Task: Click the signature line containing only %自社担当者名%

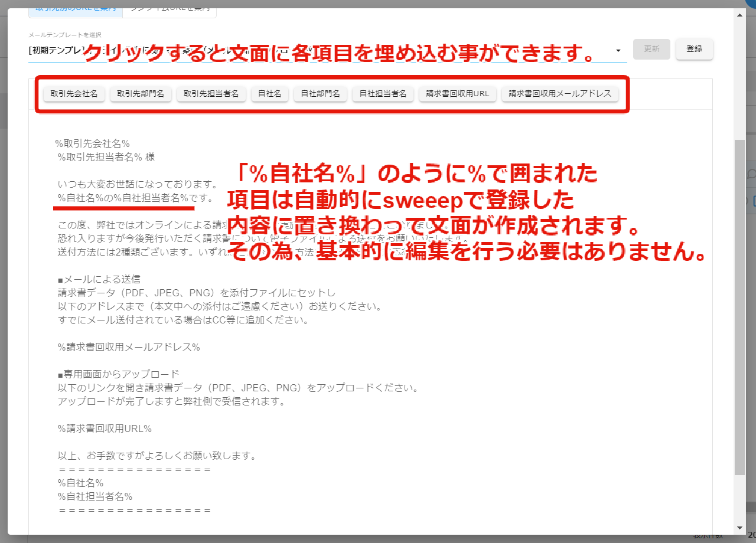Action: (x=94, y=496)
